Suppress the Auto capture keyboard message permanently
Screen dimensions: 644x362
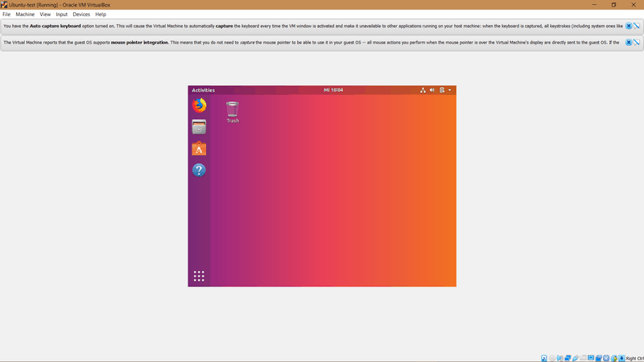(636, 26)
